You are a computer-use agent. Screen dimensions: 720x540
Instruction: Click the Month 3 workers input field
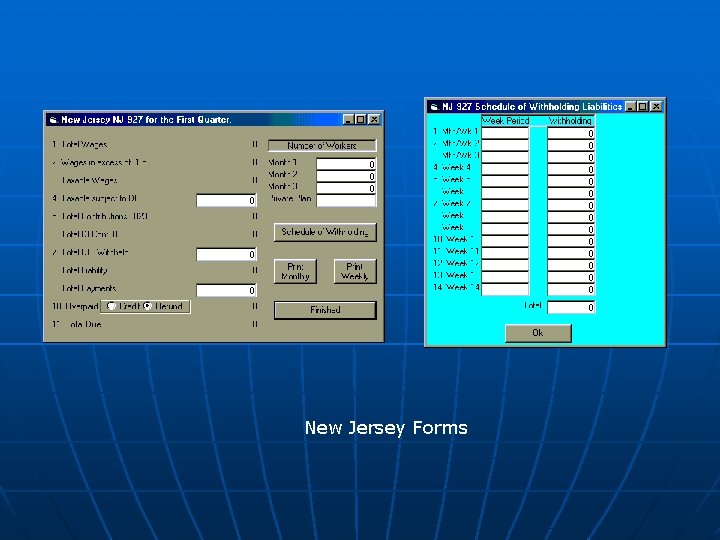coord(346,188)
